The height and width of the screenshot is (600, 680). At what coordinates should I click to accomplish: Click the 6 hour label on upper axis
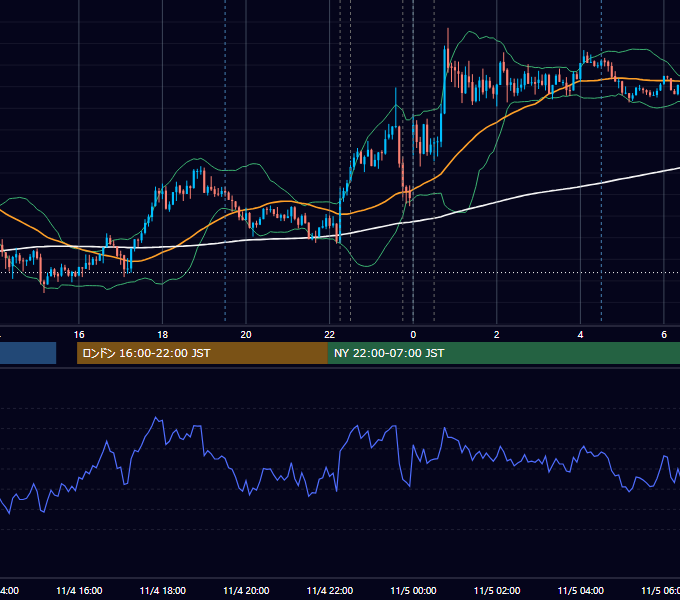(x=664, y=335)
